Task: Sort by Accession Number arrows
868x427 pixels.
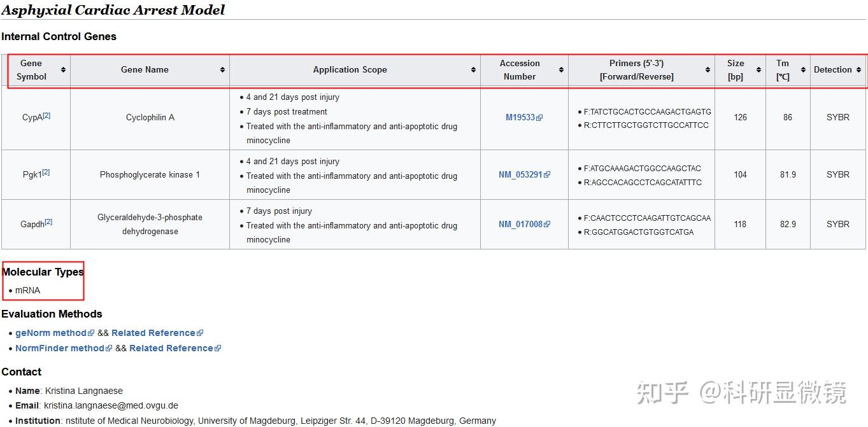Action: [561, 70]
